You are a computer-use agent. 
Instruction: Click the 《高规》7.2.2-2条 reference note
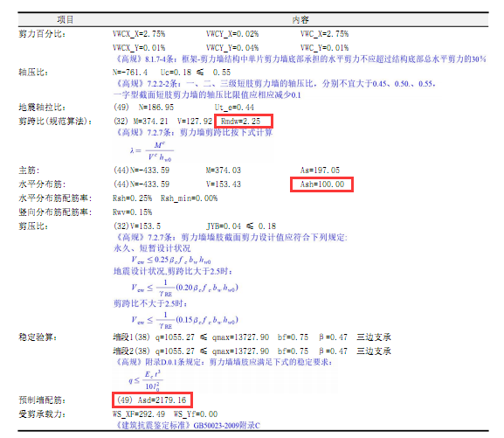tap(275, 84)
